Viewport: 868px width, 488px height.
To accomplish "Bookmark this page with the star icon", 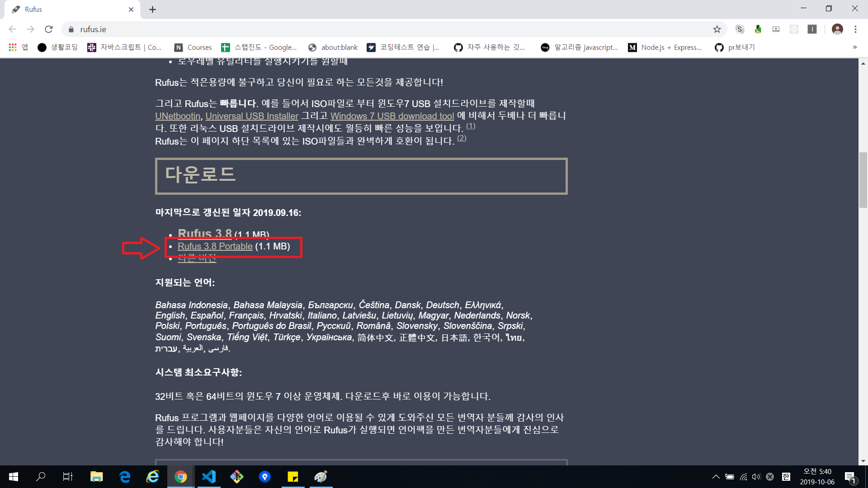I will click(x=717, y=29).
